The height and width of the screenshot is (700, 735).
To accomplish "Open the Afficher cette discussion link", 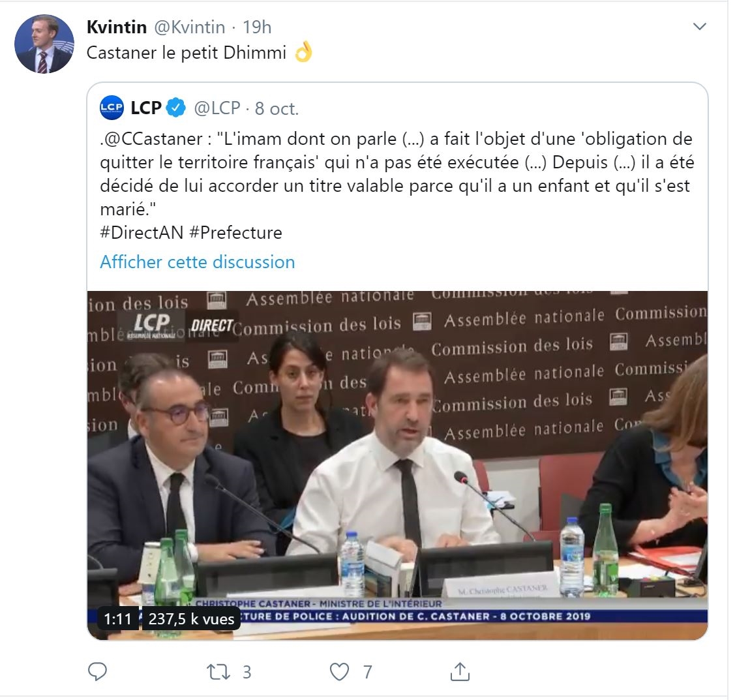I will click(x=198, y=262).
